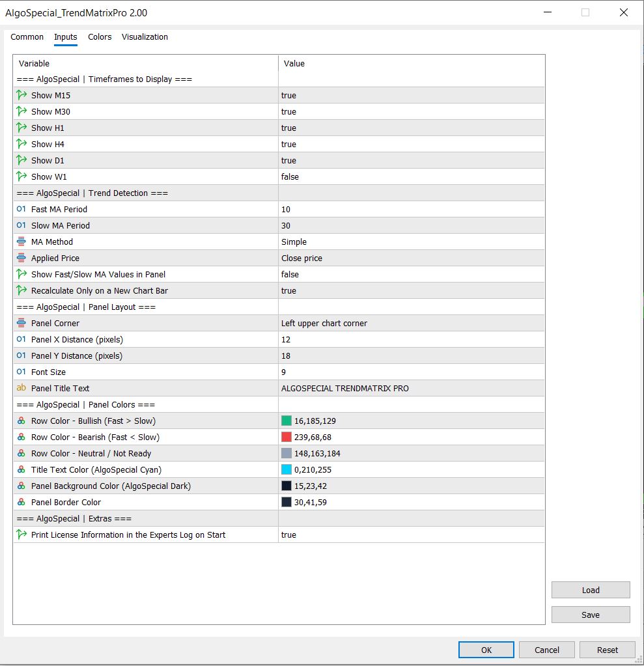Open the Colors tab

tap(100, 37)
